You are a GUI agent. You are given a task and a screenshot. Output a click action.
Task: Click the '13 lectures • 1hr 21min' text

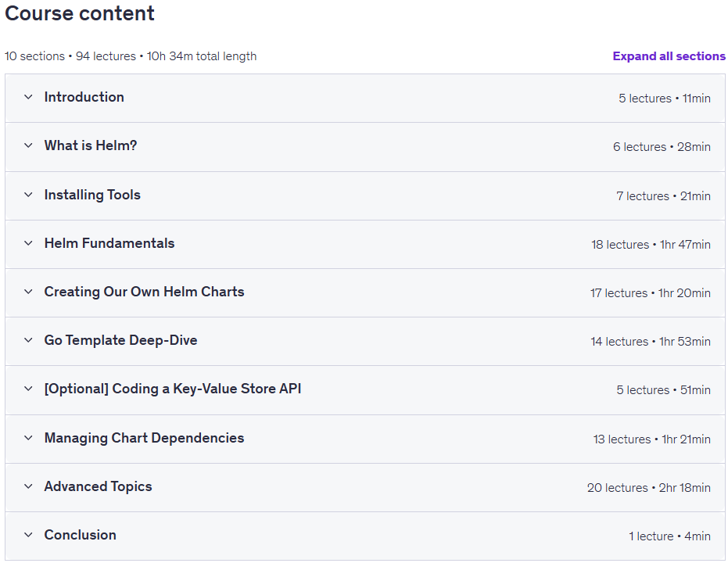pos(652,439)
